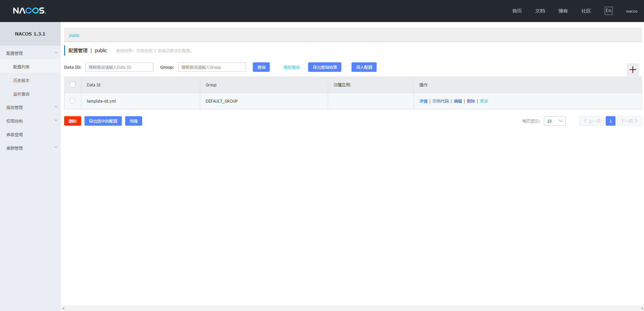This screenshot has height=311, width=644.
Task: Select pagination page 1
Action: pyautogui.click(x=610, y=121)
